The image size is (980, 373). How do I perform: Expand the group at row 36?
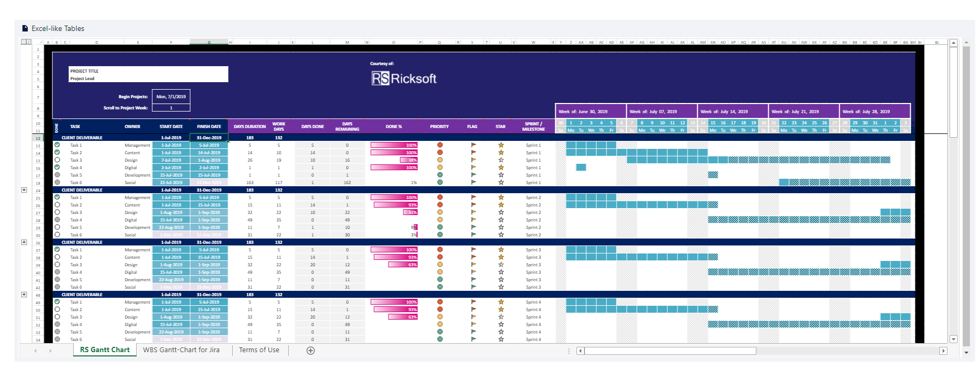[x=24, y=242]
